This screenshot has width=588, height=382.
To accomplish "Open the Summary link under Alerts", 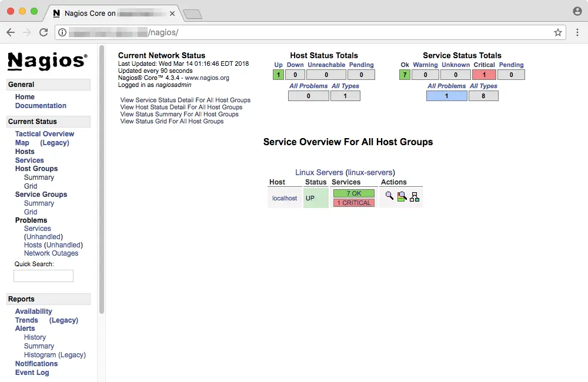I will tap(39, 346).
